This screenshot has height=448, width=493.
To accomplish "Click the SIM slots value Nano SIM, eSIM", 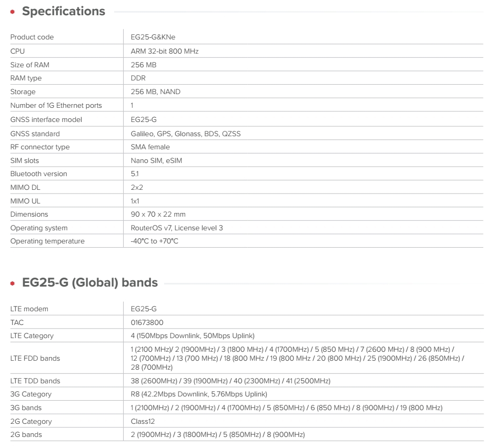I will (x=156, y=160).
